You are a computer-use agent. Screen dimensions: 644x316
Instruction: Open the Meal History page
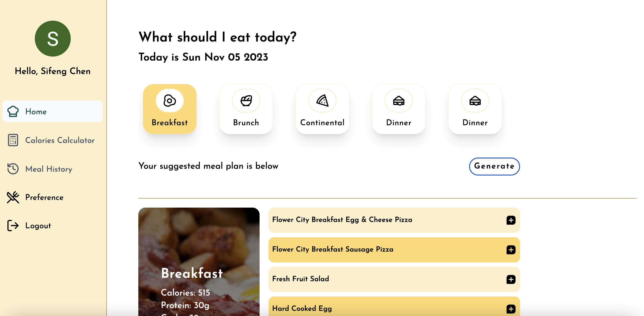[x=49, y=169]
